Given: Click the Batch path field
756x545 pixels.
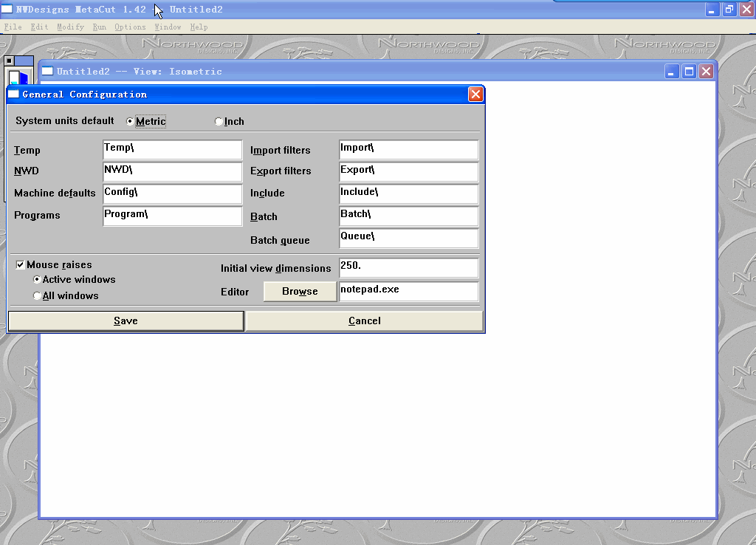Looking at the screenshot, I should [x=409, y=216].
